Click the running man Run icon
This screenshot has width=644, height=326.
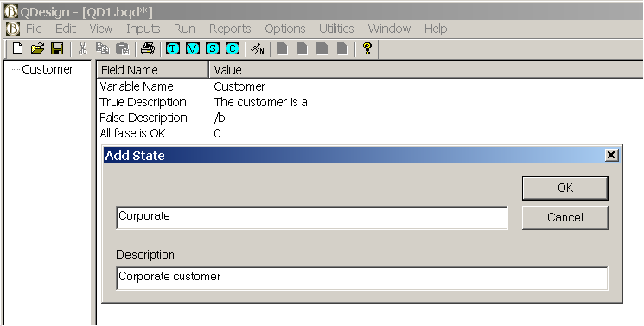point(258,49)
